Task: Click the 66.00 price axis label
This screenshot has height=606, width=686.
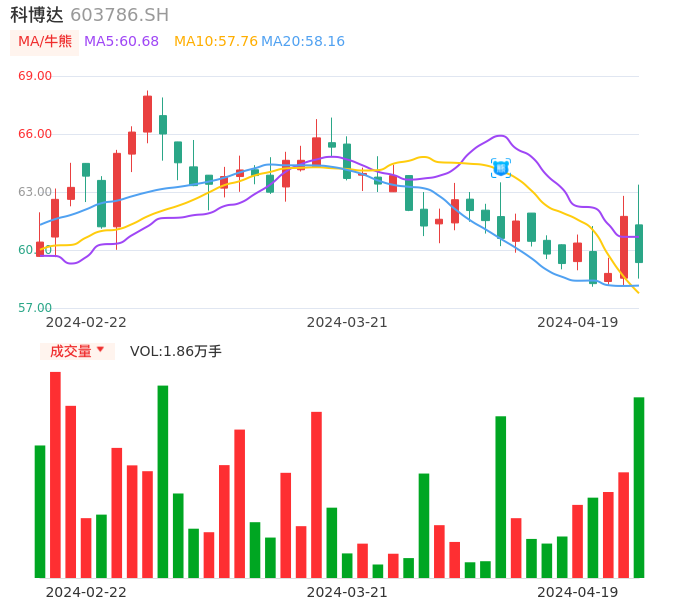Action: [35, 134]
